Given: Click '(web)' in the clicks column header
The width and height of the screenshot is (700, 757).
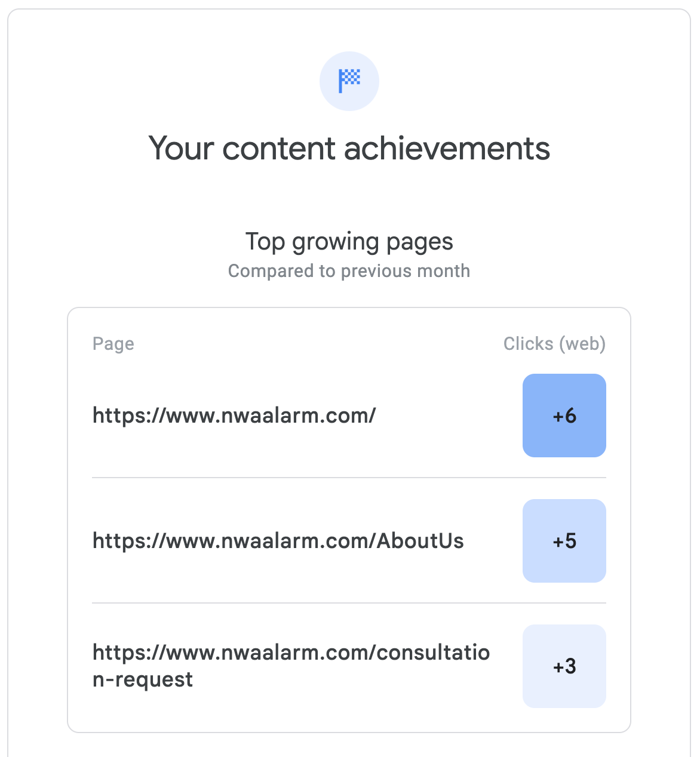Looking at the screenshot, I should click(x=582, y=344).
